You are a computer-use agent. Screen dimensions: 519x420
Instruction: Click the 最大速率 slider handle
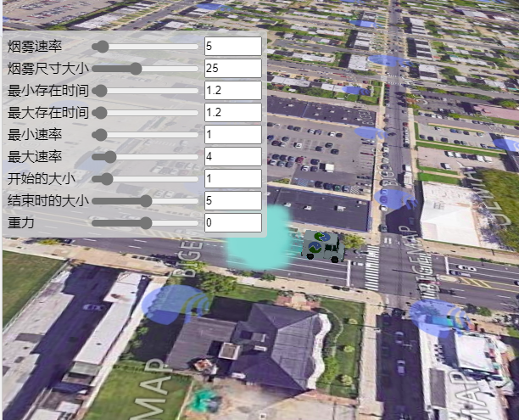110,156
